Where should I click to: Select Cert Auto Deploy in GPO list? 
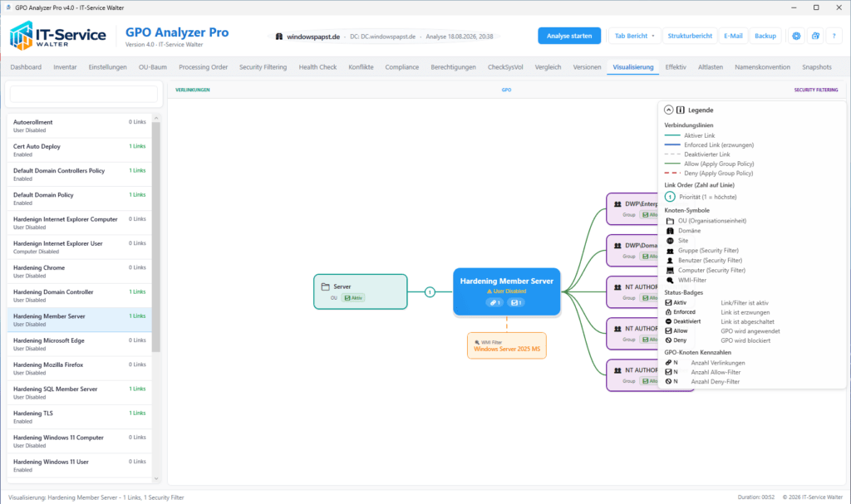pos(79,149)
